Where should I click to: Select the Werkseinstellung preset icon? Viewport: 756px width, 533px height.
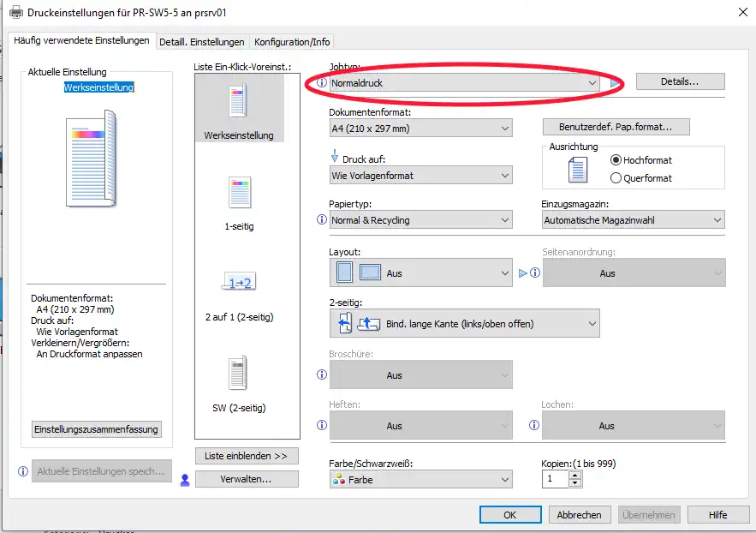tap(239, 101)
